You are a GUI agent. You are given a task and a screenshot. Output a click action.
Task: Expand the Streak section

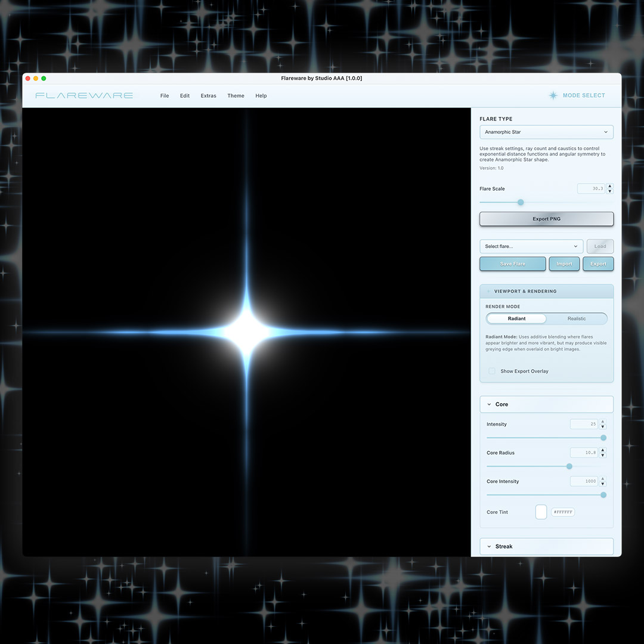[546, 546]
